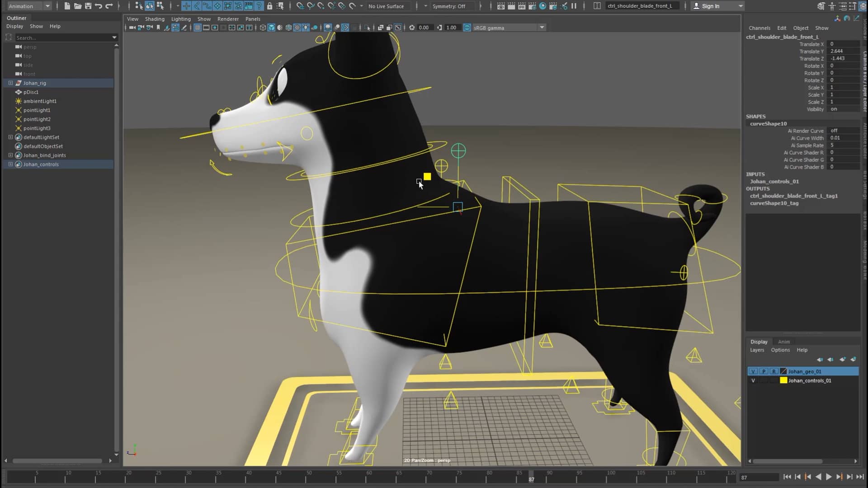Open the Render Settings from the status line
This screenshot has height=488, width=868.
tap(532, 6)
